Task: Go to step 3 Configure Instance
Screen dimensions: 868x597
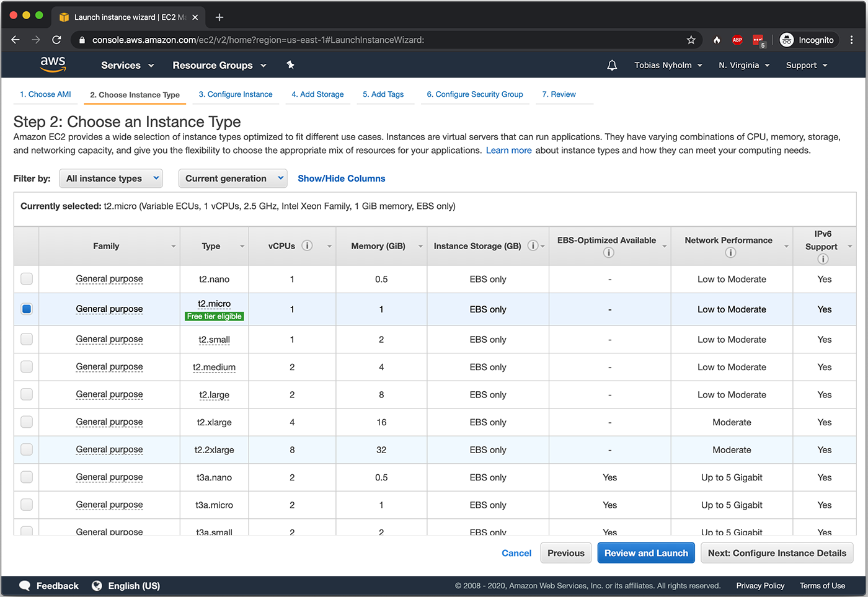Action: point(236,94)
